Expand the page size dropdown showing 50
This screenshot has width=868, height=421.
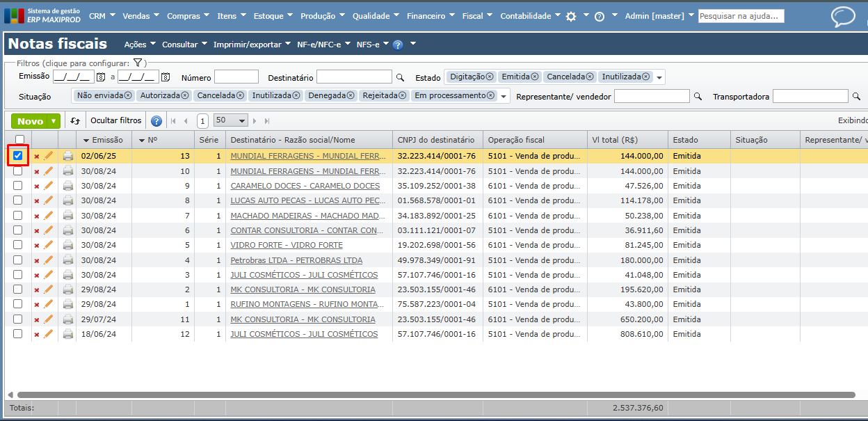(241, 121)
